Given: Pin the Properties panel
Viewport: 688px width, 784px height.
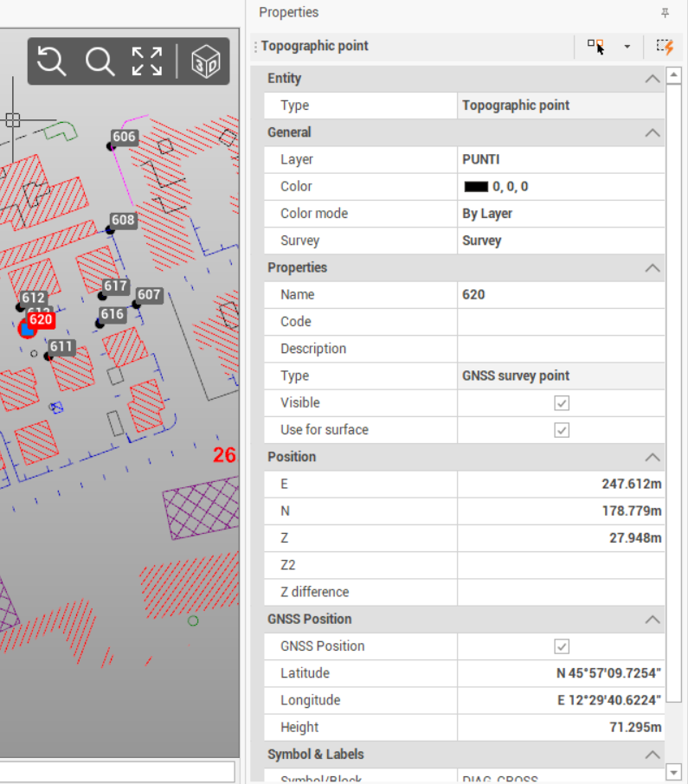Looking at the screenshot, I should pyautogui.click(x=665, y=13).
